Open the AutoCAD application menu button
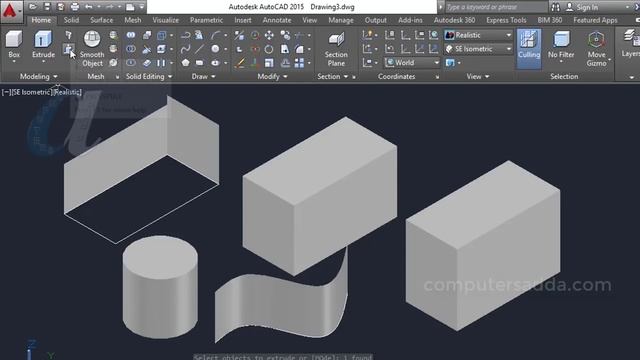 point(11,11)
